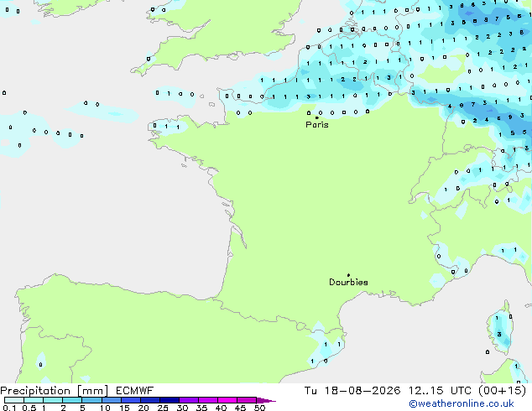Click the dark blue swatch between 20 and 25
This screenshot has height=411, width=532.
click(x=150, y=400)
